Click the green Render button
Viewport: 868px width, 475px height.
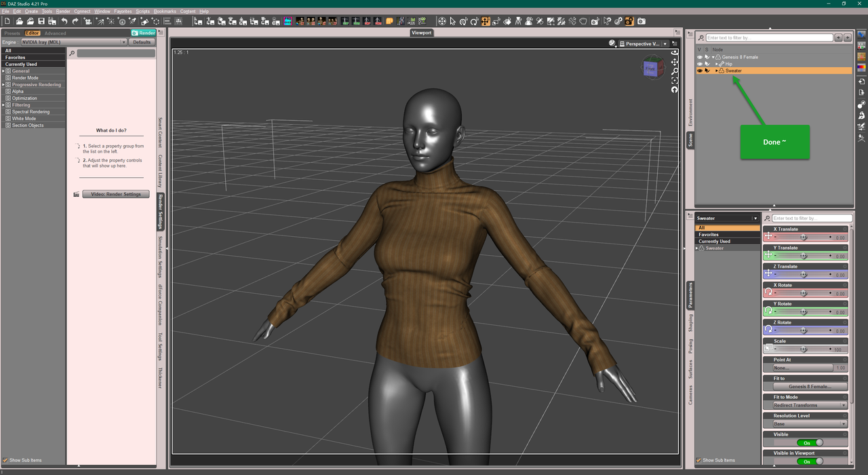143,33
